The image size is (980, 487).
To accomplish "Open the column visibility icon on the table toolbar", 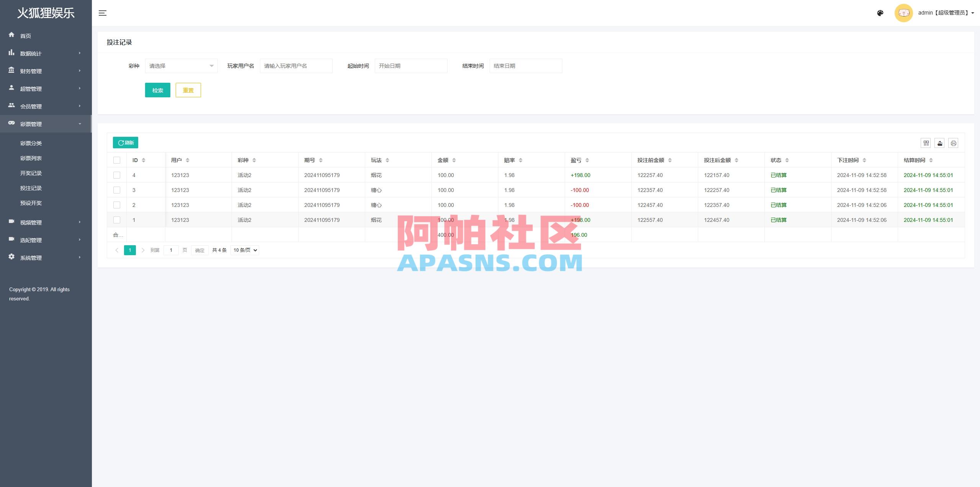I will coord(926,143).
